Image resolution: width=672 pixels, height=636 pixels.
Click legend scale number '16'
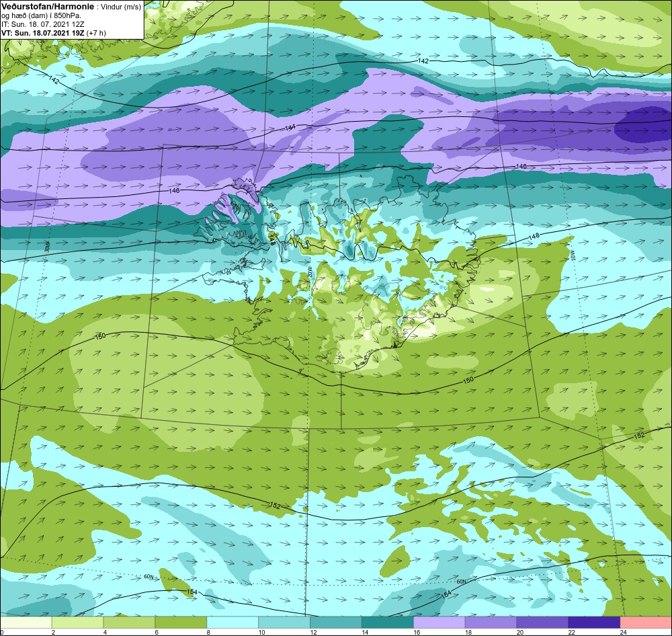click(x=417, y=632)
